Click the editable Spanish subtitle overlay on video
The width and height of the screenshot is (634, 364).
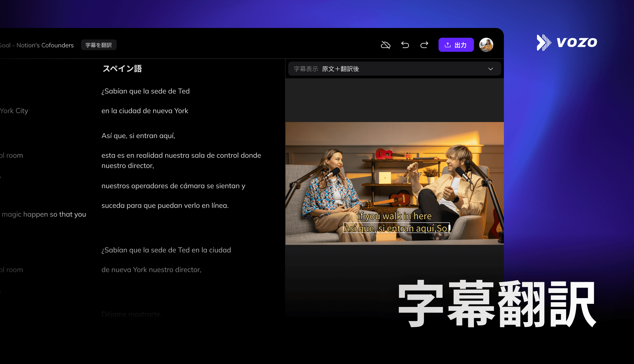click(x=396, y=228)
